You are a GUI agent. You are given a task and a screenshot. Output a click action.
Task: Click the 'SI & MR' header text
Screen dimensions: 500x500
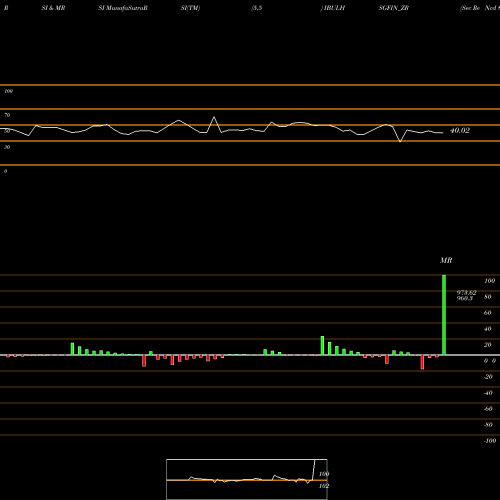pyautogui.click(x=53, y=8)
